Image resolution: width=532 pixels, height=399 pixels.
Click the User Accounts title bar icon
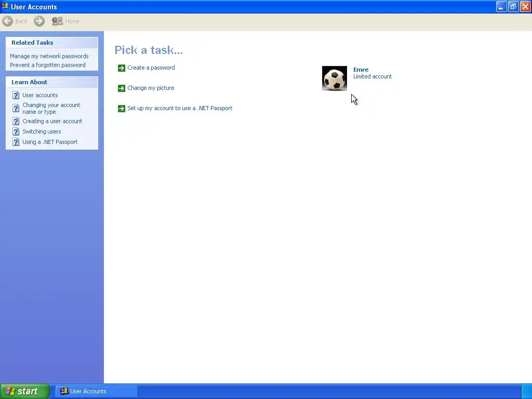(x=5, y=6)
